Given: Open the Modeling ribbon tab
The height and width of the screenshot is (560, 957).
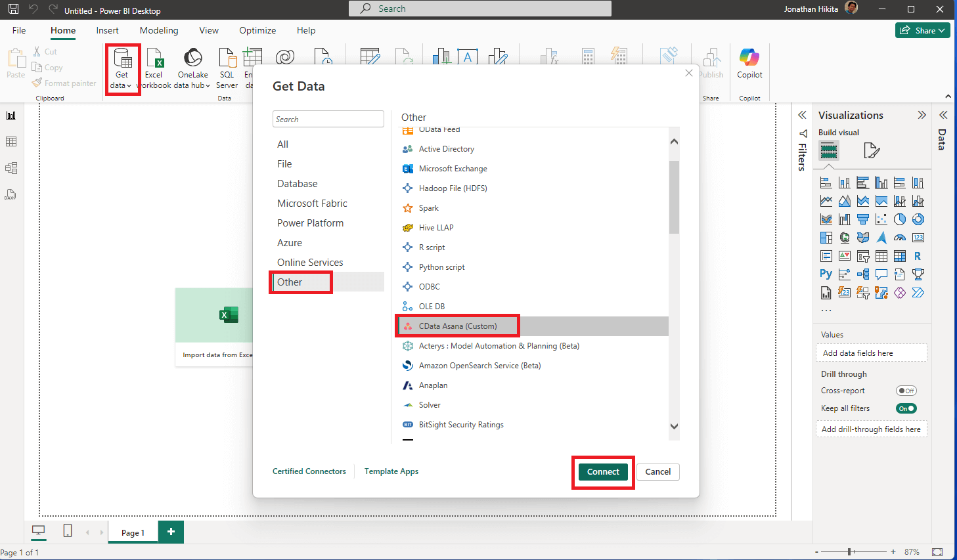Looking at the screenshot, I should pos(159,30).
